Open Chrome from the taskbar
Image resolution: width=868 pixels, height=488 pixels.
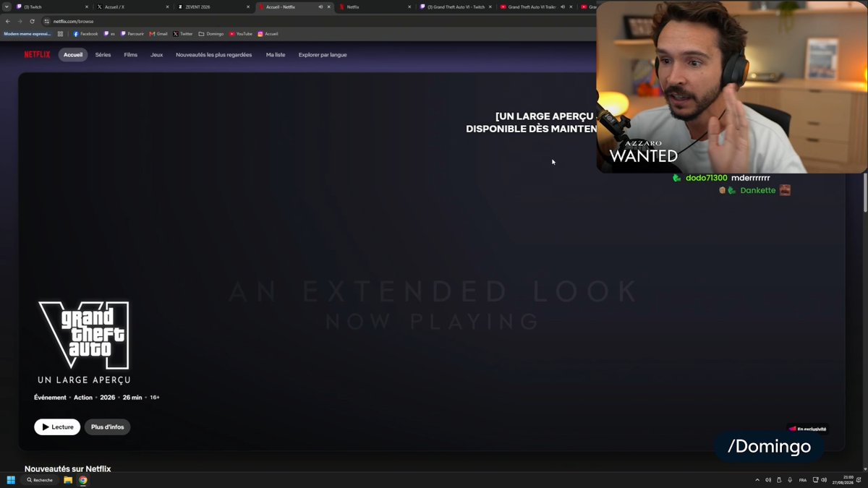click(x=83, y=480)
